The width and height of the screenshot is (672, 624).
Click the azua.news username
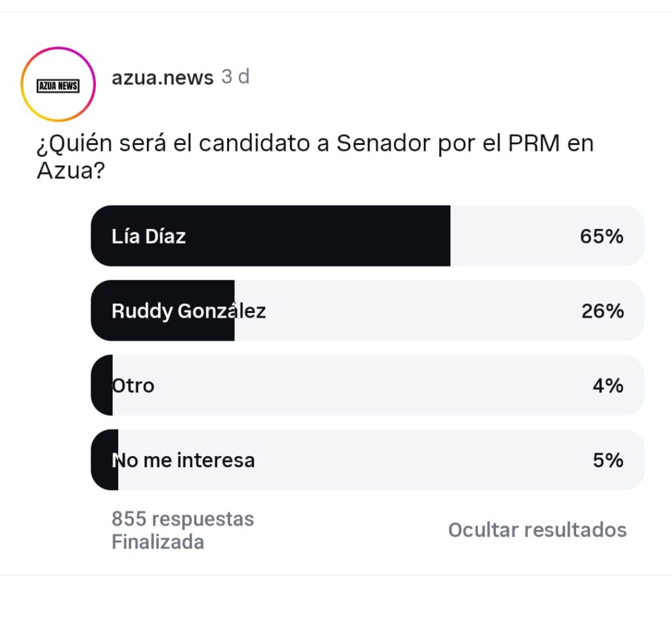click(162, 77)
